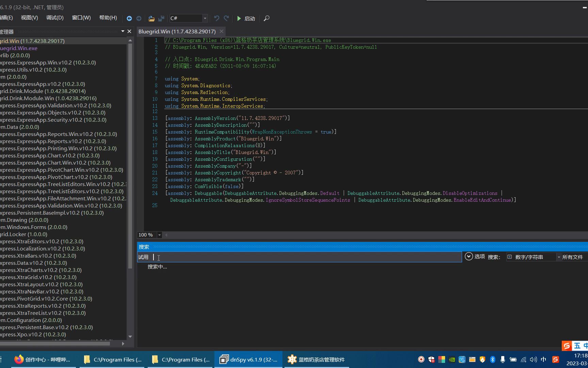This screenshot has width=588, height=368.
Task: Click the orange flame shield tray icon
Action: tap(482, 359)
